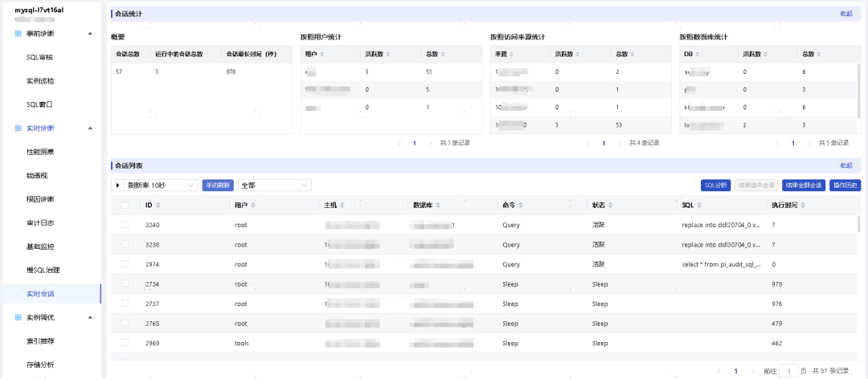Sort database statistics by 活跃数 column
The height and width of the screenshot is (379, 868).
tap(767, 55)
